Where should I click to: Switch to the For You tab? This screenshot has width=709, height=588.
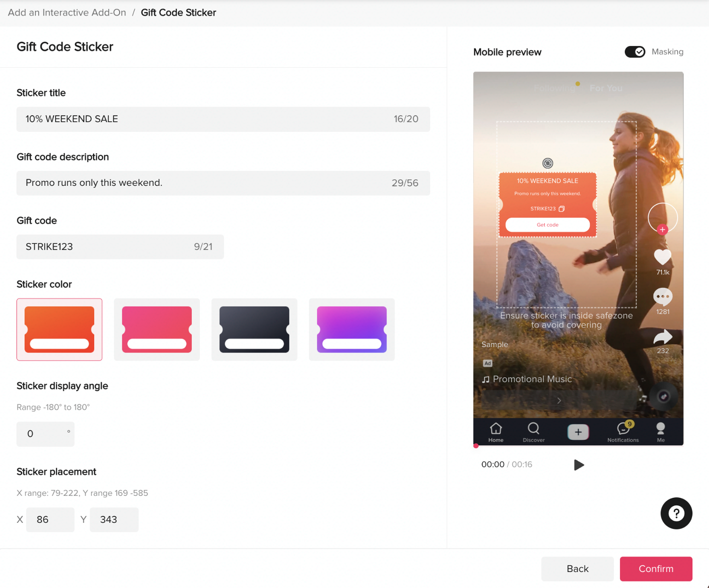(606, 88)
